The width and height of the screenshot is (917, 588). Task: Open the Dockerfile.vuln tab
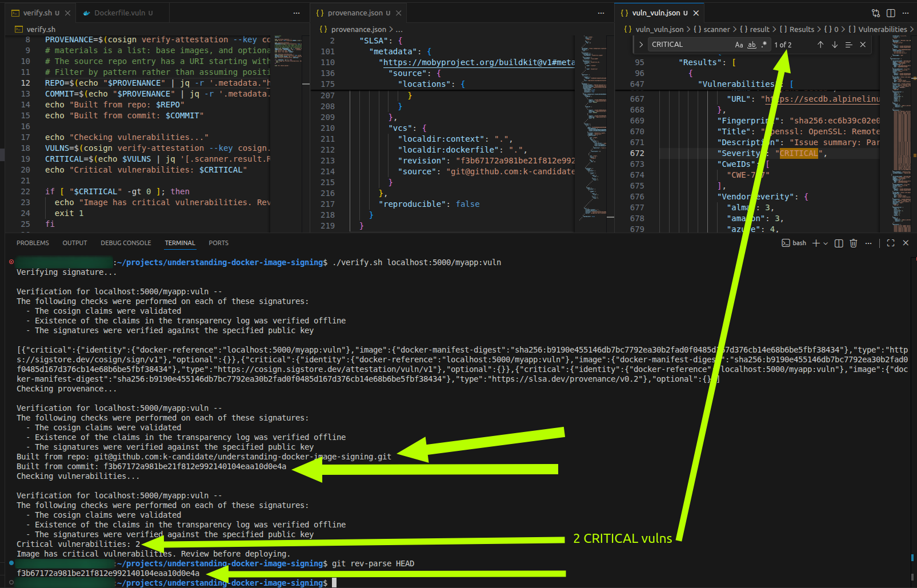click(x=121, y=12)
